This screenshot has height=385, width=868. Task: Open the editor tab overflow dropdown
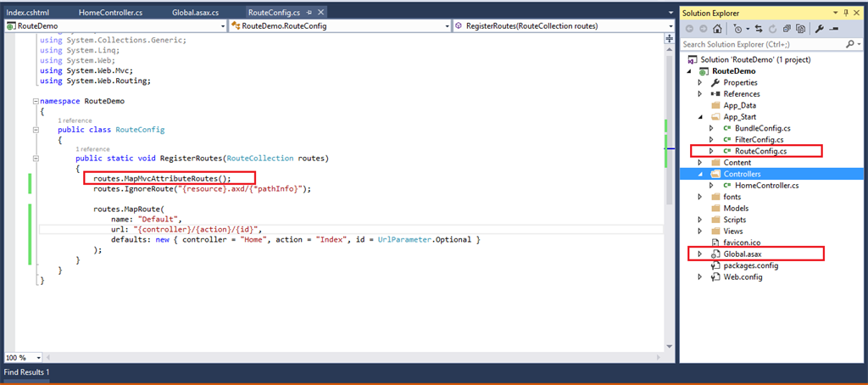coord(670,13)
